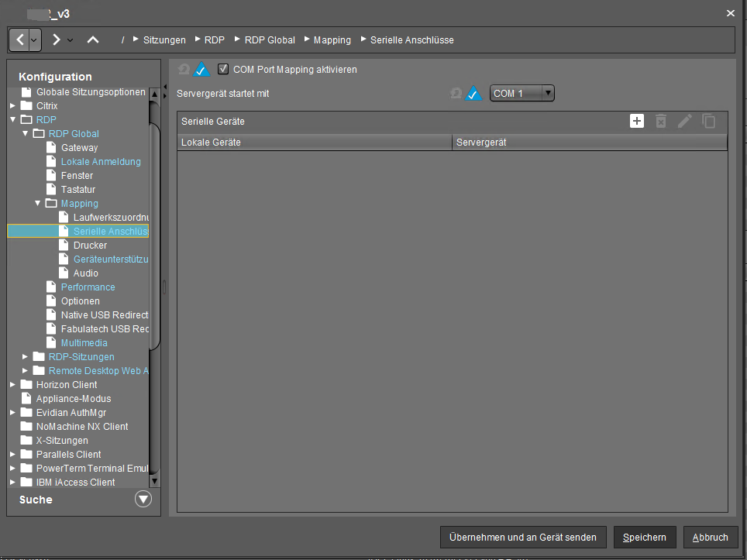Expand the Citrix tree folder
The height and width of the screenshot is (560, 747).
point(13,105)
